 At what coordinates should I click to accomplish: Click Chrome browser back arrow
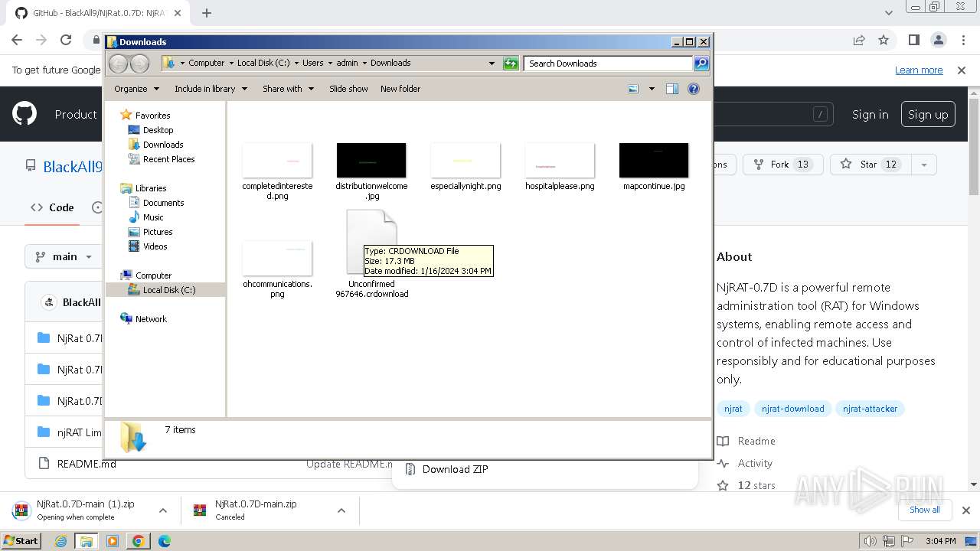click(x=17, y=40)
